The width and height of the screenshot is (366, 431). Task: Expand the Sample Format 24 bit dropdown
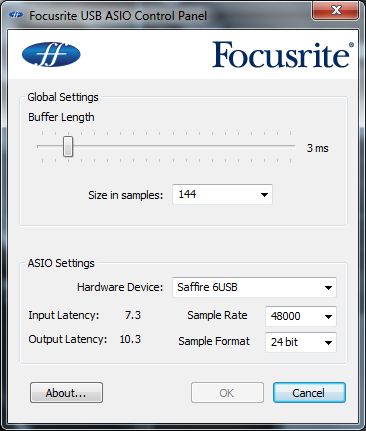[x=301, y=342]
